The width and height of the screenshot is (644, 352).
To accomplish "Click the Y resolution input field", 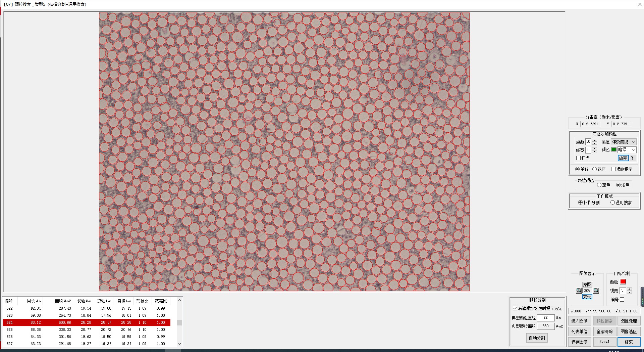I will point(621,124).
